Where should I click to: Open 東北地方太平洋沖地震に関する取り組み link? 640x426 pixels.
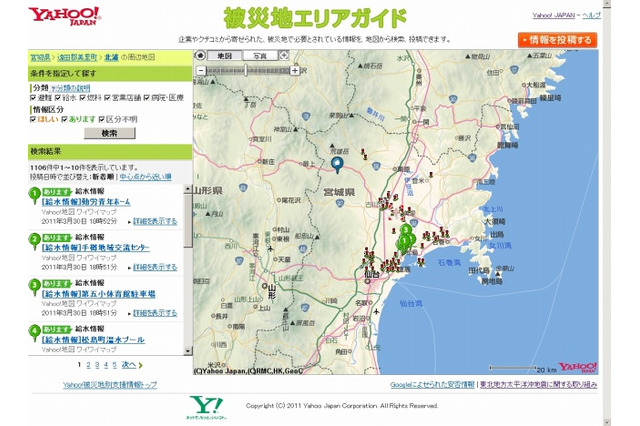pos(538,385)
